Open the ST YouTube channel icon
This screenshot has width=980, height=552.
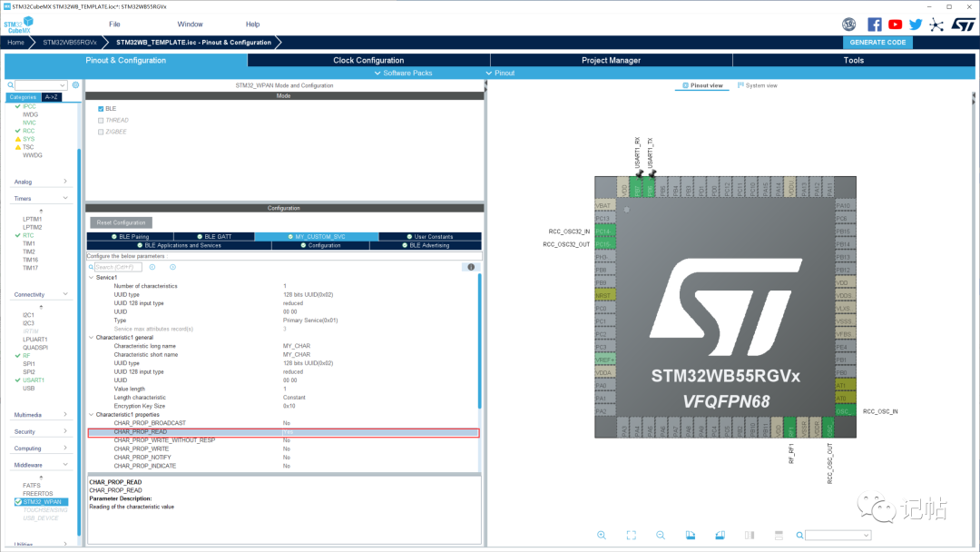895,25
